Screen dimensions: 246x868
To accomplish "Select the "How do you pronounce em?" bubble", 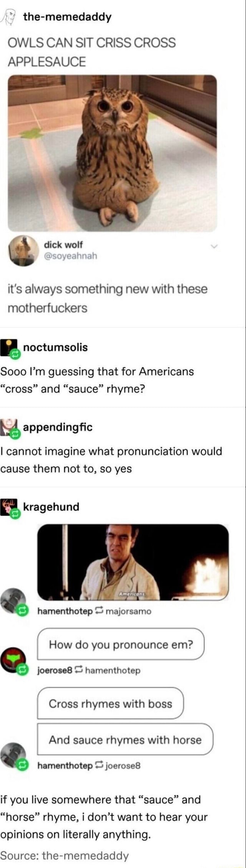I will point(121,644).
